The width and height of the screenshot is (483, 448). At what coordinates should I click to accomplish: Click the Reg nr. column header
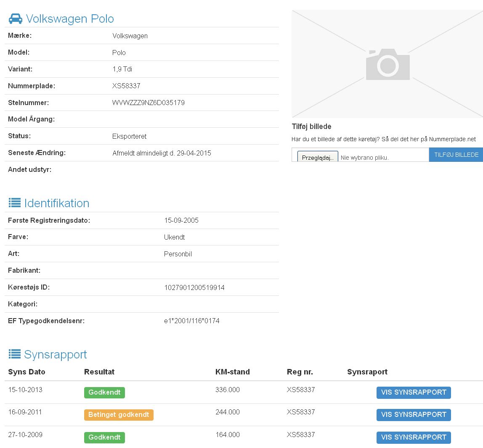click(x=300, y=372)
